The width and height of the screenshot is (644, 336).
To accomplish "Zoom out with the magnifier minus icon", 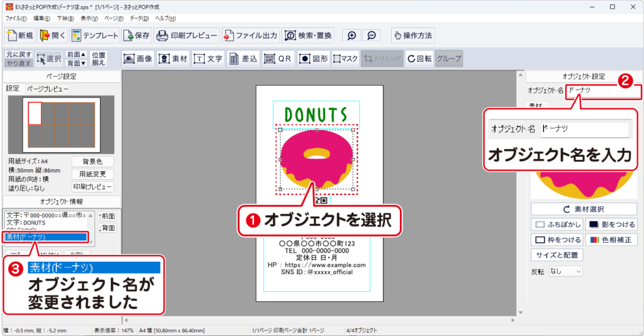I will tap(372, 35).
